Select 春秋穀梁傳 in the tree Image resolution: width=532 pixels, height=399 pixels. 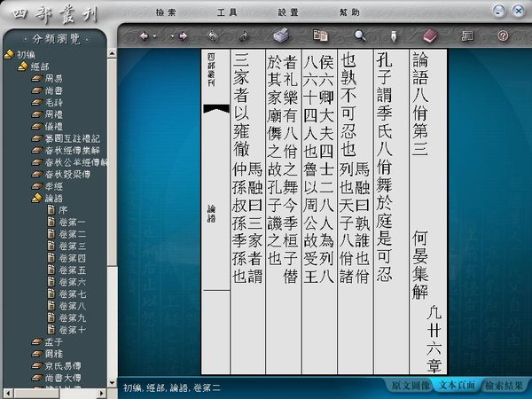pos(67,175)
